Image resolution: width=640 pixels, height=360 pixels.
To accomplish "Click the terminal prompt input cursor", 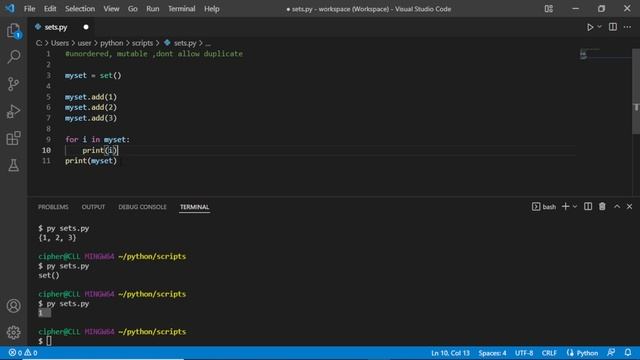I will tap(49, 341).
